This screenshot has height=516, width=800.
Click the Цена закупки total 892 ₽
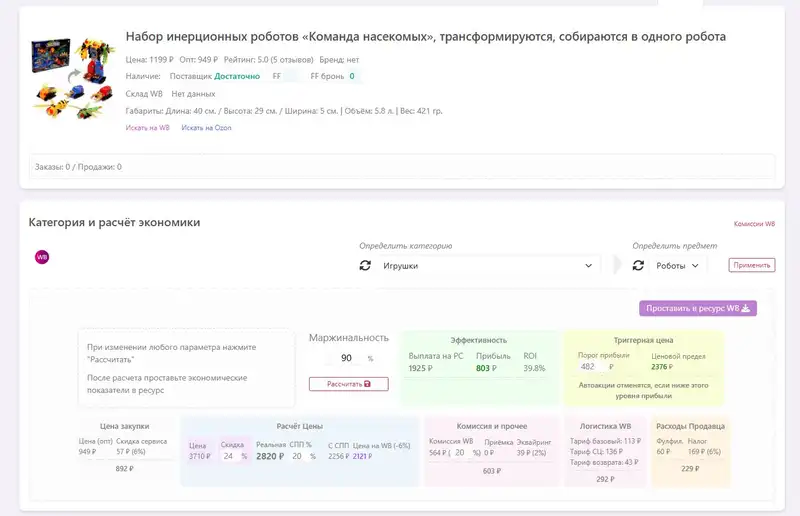(x=124, y=468)
